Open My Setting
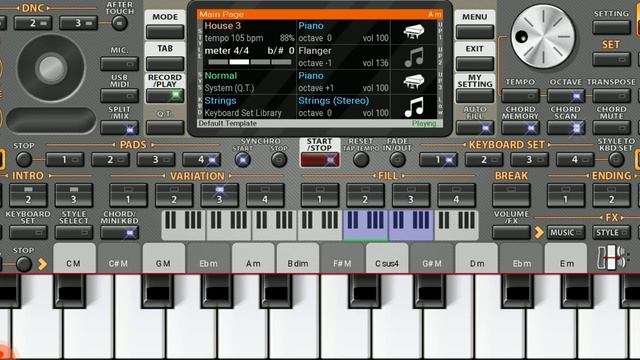 click(475, 96)
